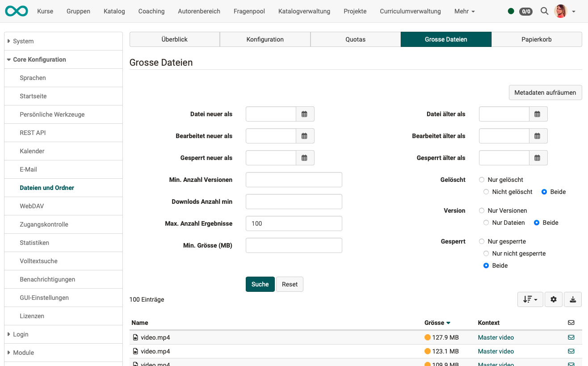Screen dimensions: 588x366
Task: Switch to the 'Papierkorb' tab
Action: (x=536, y=39)
